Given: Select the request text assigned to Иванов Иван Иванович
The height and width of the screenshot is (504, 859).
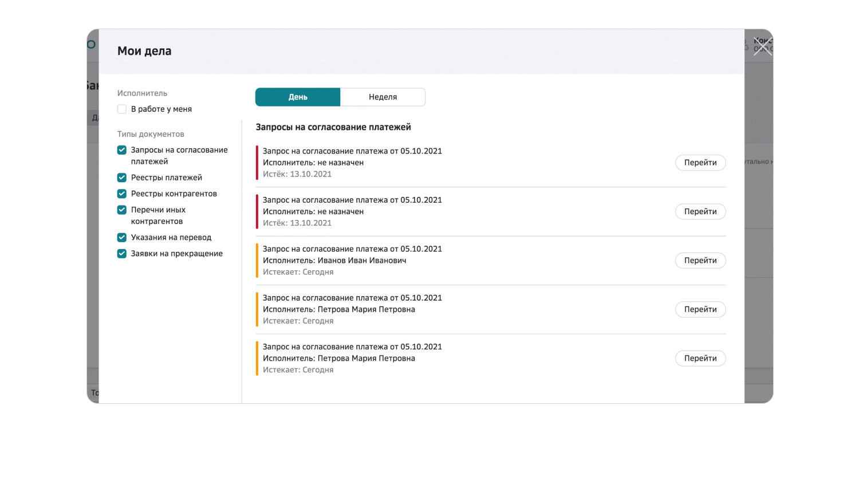Looking at the screenshot, I should coord(352,249).
